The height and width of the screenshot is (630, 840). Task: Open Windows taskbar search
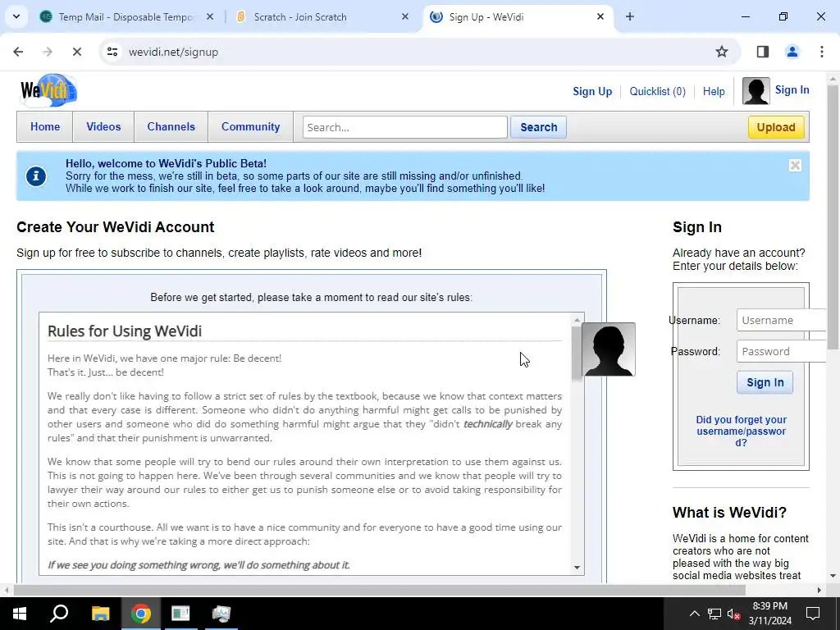pyautogui.click(x=59, y=614)
